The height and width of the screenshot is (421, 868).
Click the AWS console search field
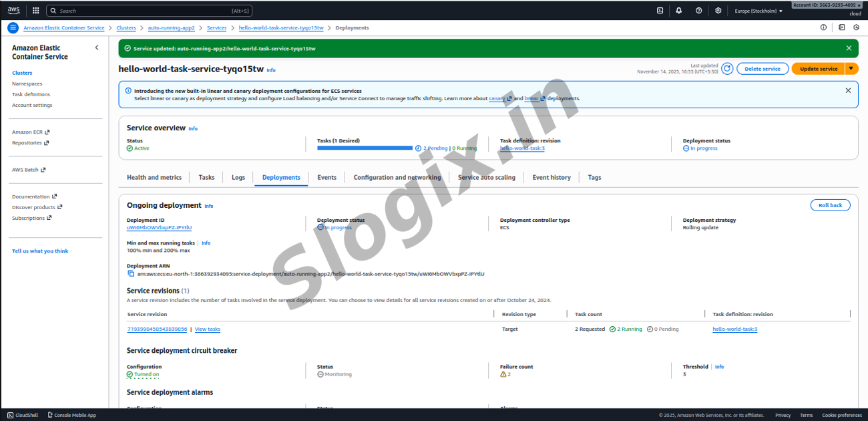(x=144, y=11)
